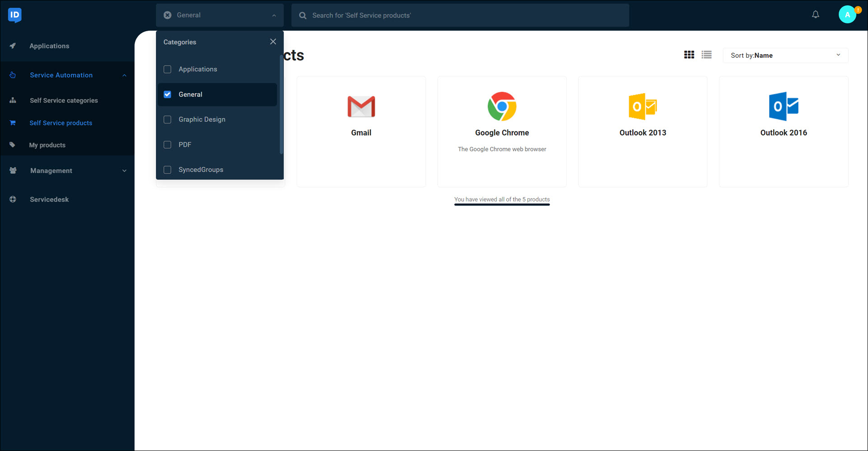Click the viewed all 5 products message
The height and width of the screenshot is (451, 868).
point(502,199)
